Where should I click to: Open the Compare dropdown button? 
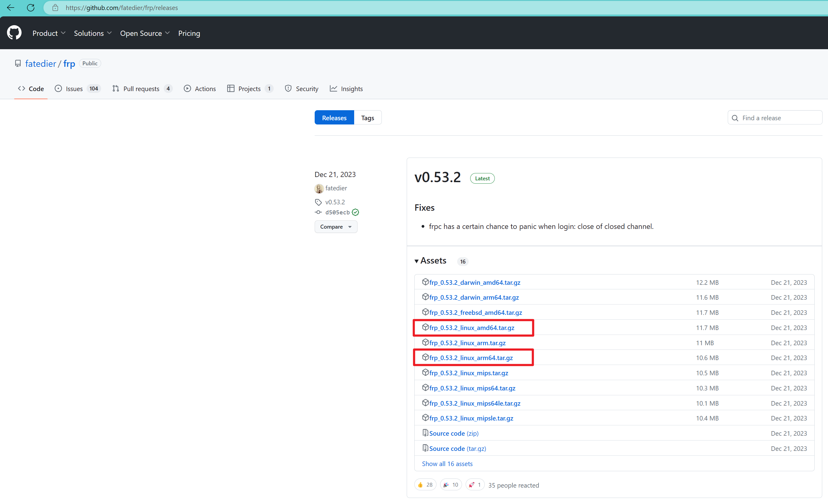[336, 227]
